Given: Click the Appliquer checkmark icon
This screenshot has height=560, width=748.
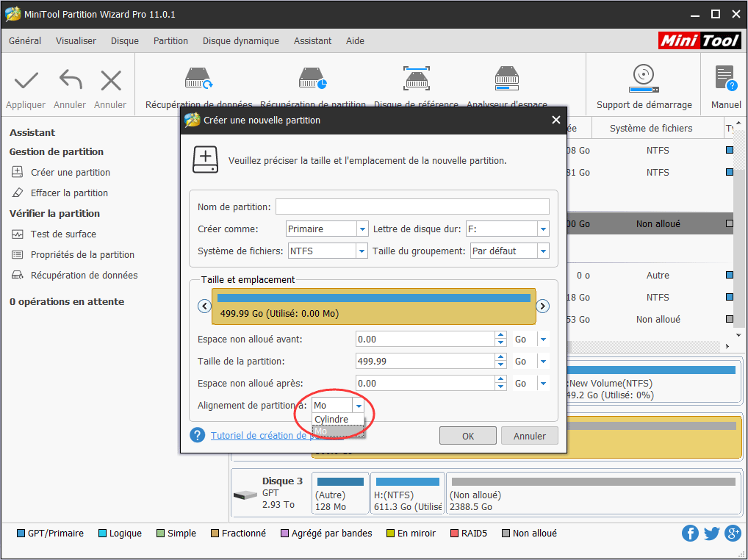Looking at the screenshot, I should click(25, 79).
